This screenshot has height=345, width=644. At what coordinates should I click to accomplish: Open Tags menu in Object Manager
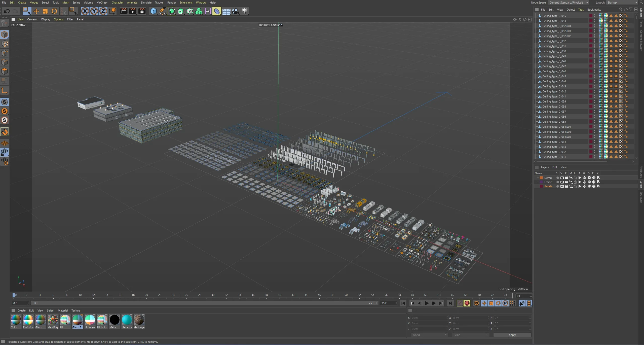click(581, 10)
